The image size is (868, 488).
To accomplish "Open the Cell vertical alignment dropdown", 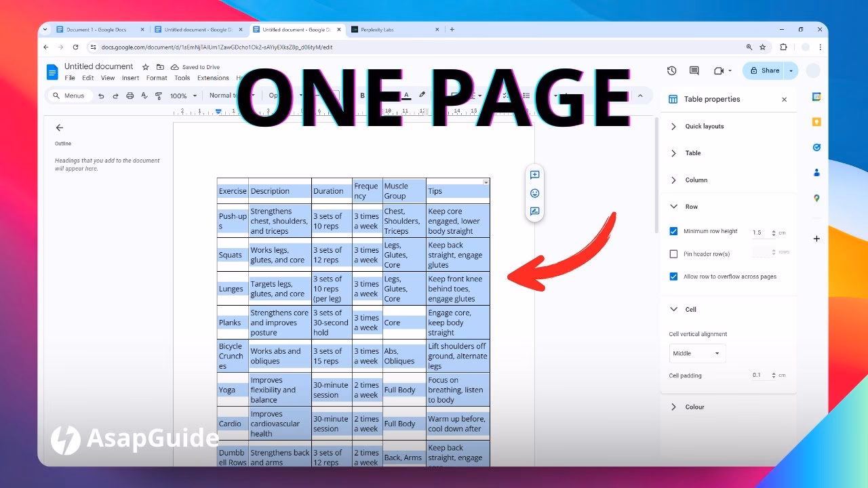I will (x=697, y=353).
